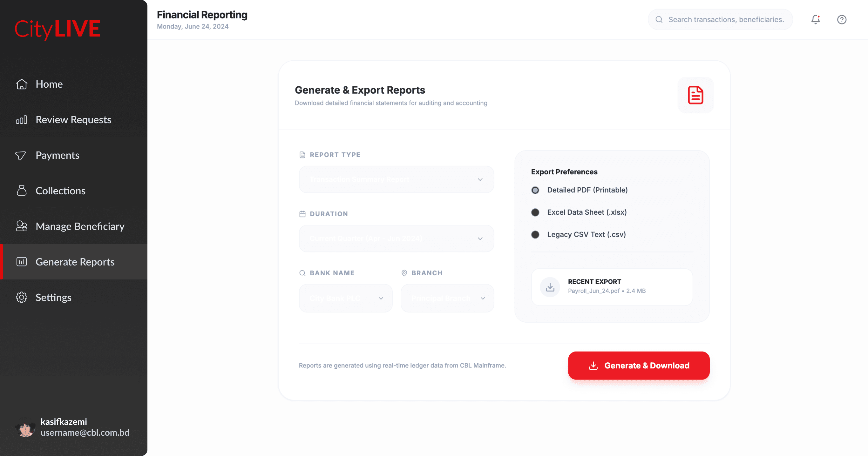Click the recent export download icon
868x456 pixels.
click(x=550, y=287)
